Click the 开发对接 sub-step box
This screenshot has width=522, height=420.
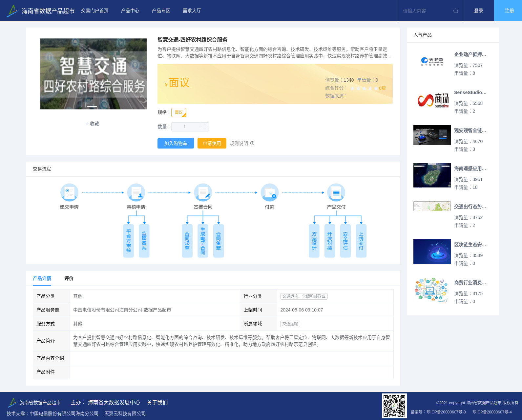[330, 241]
